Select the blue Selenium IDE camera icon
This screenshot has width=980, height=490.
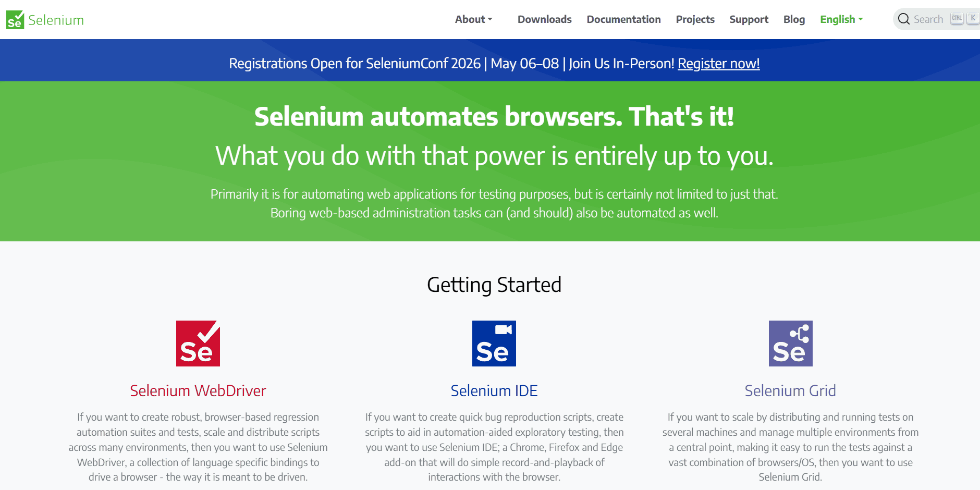coord(494,343)
